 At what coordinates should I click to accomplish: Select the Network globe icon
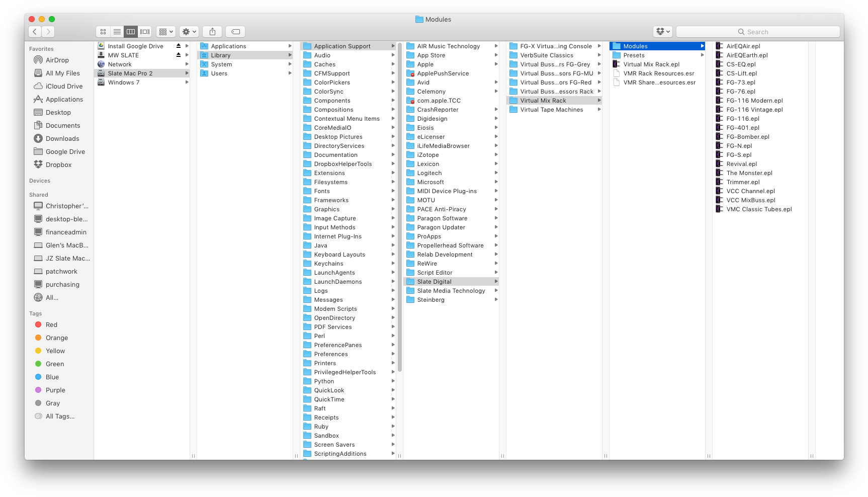101,64
